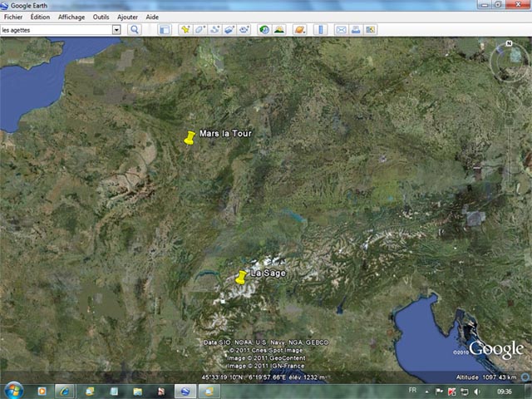Open the Outils menu
Image resolution: width=532 pixels, height=399 pixels.
[x=101, y=17]
